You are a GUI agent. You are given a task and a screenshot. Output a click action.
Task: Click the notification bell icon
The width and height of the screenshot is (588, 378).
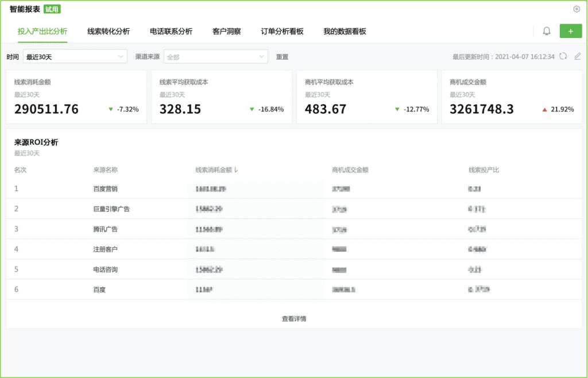547,31
